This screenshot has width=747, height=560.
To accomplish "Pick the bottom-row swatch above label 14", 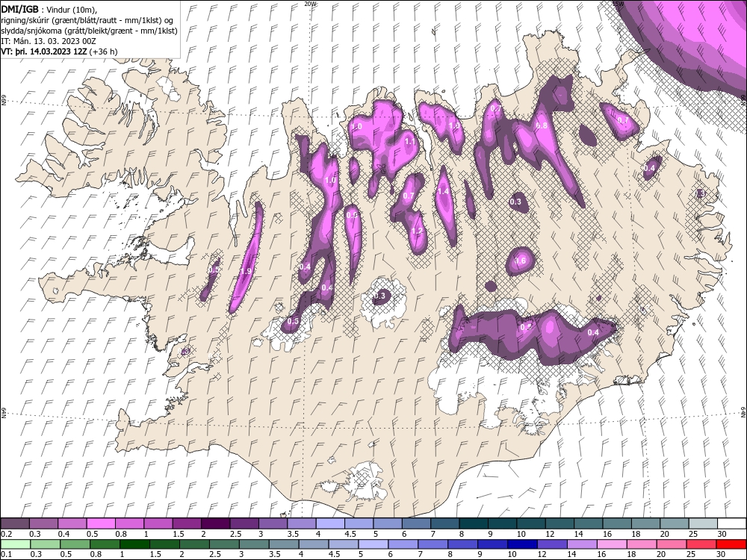I will (x=583, y=544).
